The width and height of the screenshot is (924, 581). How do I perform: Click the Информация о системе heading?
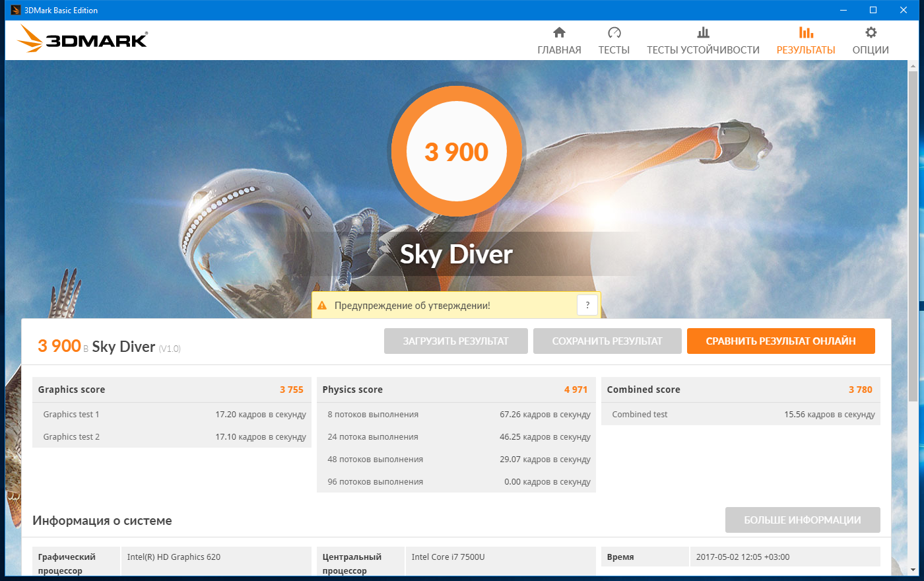pos(102,521)
